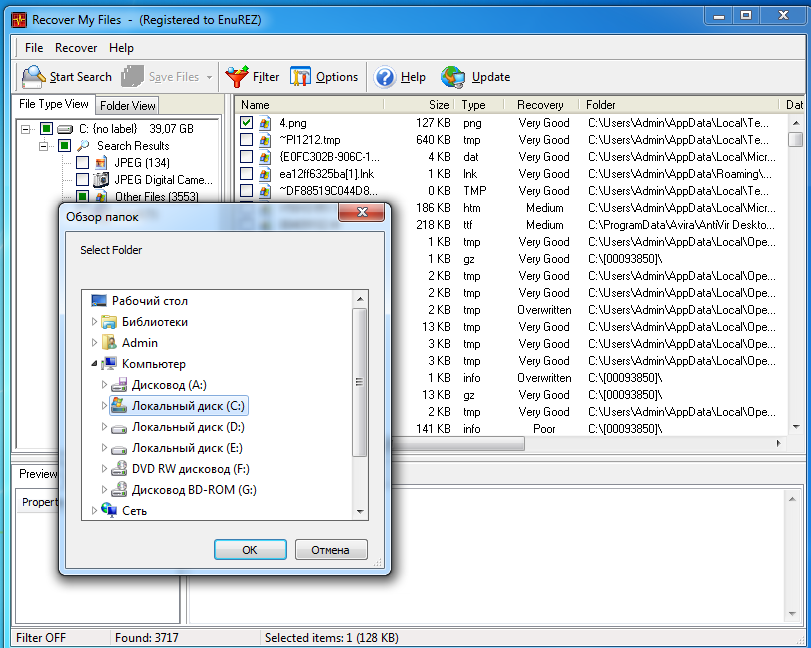Click the folder tree scroll down arrow

click(360, 512)
